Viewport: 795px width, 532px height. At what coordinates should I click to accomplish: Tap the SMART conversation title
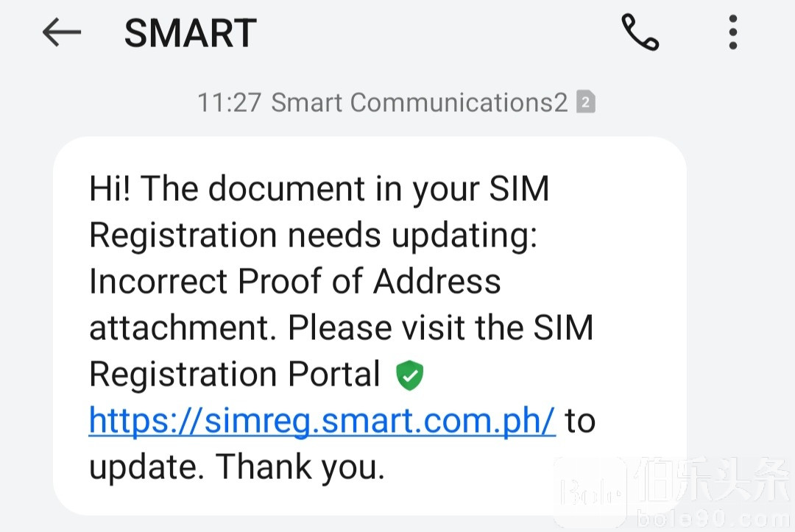pos(190,33)
